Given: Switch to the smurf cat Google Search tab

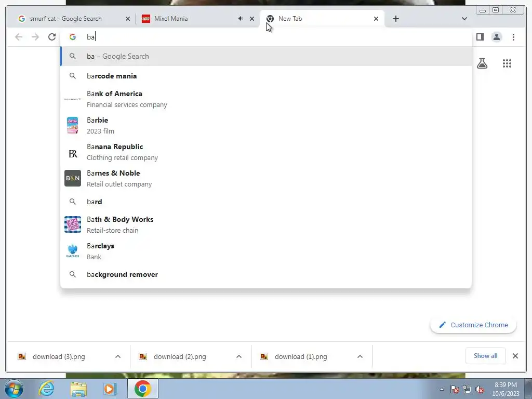Looking at the screenshot, I should point(71,19).
